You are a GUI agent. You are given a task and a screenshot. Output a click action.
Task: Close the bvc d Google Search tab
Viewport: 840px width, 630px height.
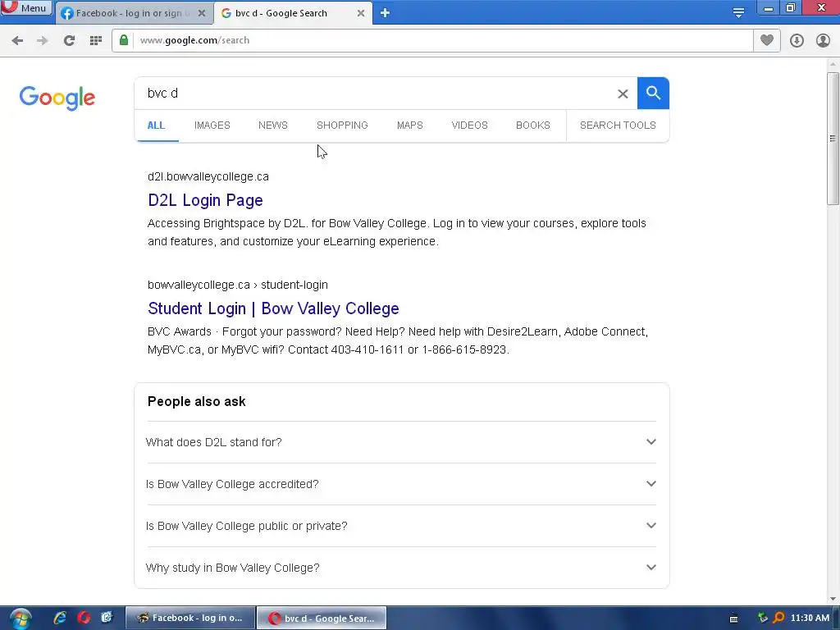pyautogui.click(x=361, y=13)
